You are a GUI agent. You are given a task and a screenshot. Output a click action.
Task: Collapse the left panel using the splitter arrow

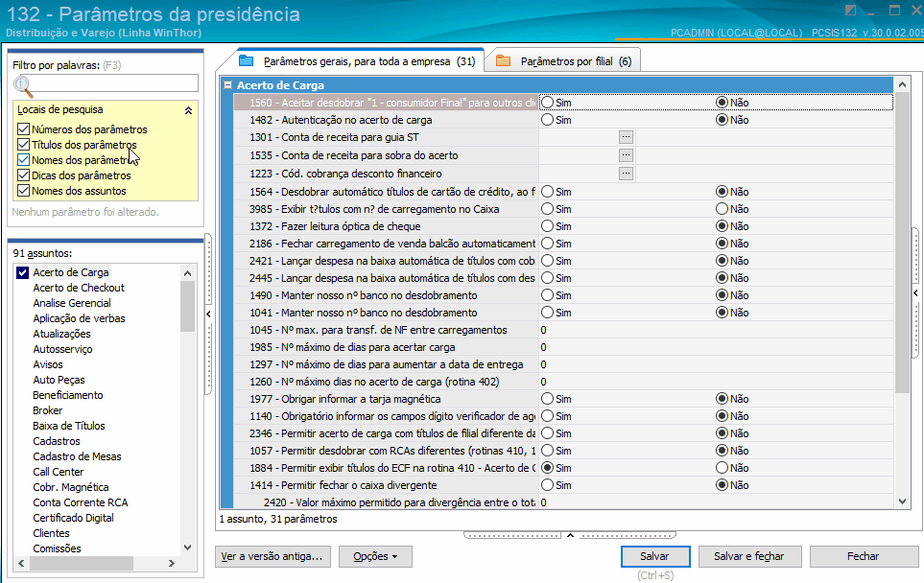[x=209, y=314]
